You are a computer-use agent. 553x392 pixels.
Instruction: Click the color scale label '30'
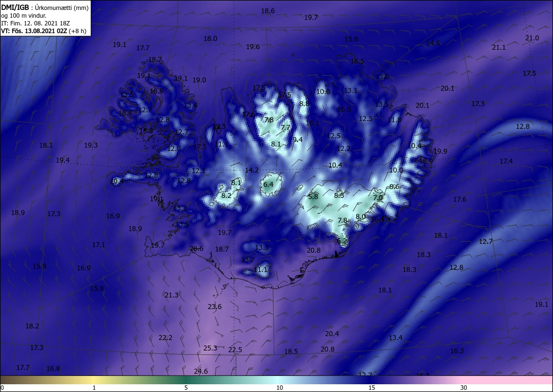[464, 388]
